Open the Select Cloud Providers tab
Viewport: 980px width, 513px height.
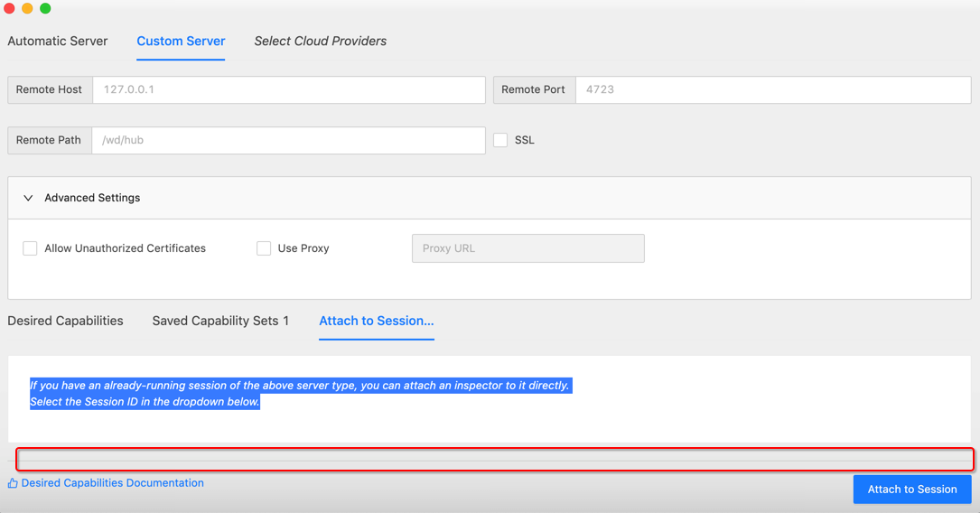[320, 42]
